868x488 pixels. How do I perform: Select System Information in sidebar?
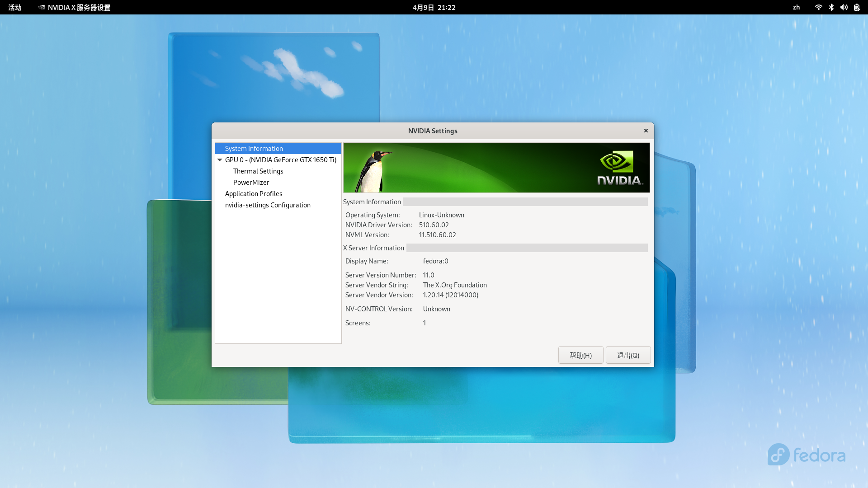[x=254, y=149]
